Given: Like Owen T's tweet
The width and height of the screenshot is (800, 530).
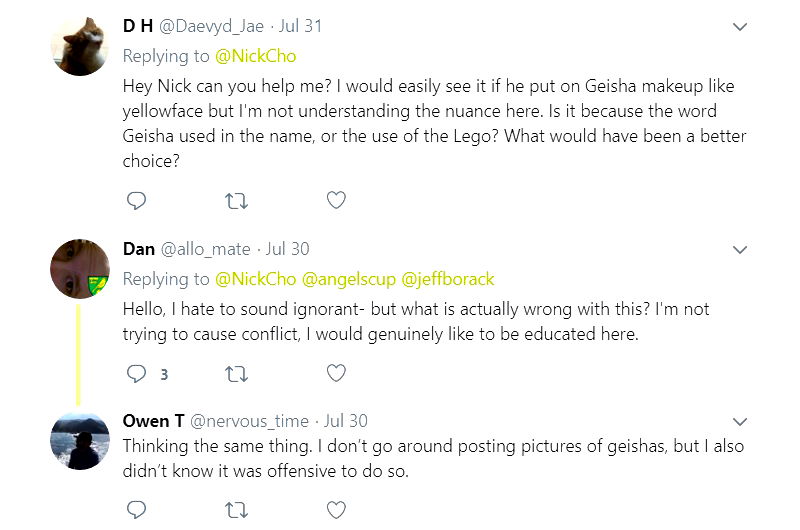Looking at the screenshot, I should (x=337, y=510).
